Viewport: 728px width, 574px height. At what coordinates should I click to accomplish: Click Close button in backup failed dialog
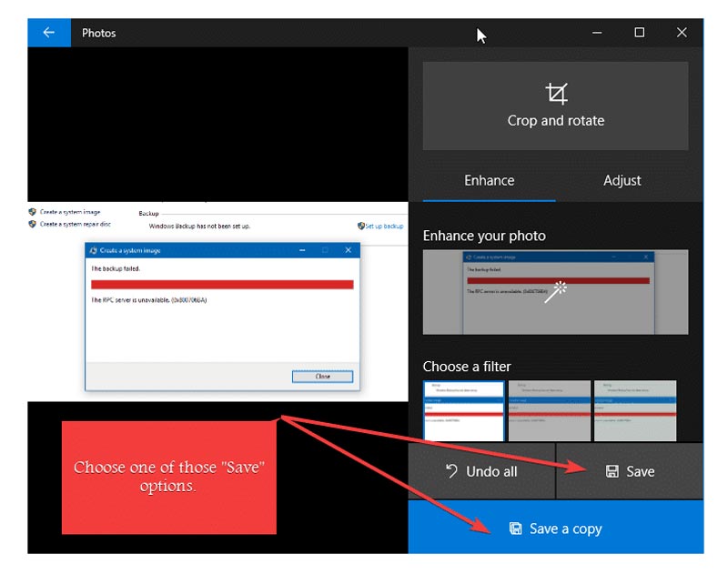pos(323,377)
